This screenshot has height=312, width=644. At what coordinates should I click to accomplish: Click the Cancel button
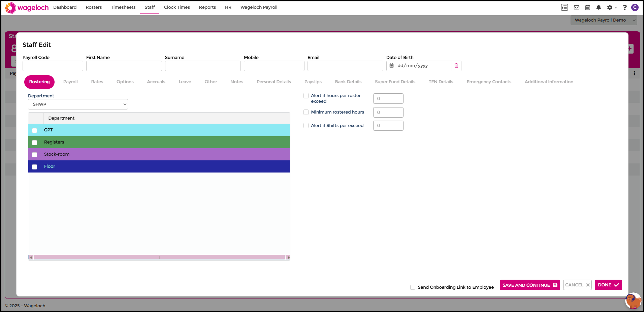pyautogui.click(x=577, y=285)
